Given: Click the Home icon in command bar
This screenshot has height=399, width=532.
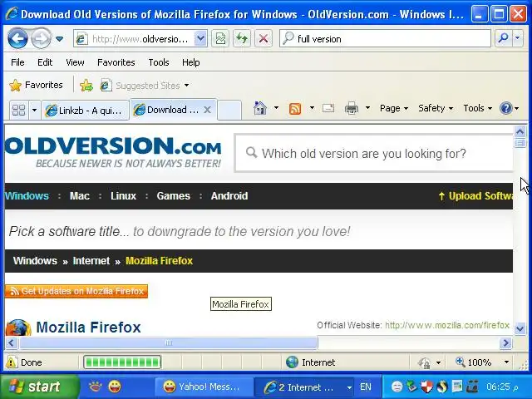Looking at the screenshot, I should (260, 108).
